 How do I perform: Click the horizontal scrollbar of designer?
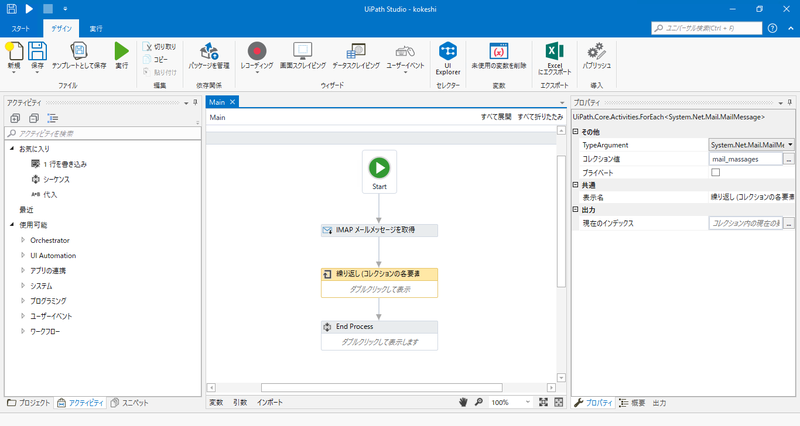pyautogui.click(x=382, y=388)
